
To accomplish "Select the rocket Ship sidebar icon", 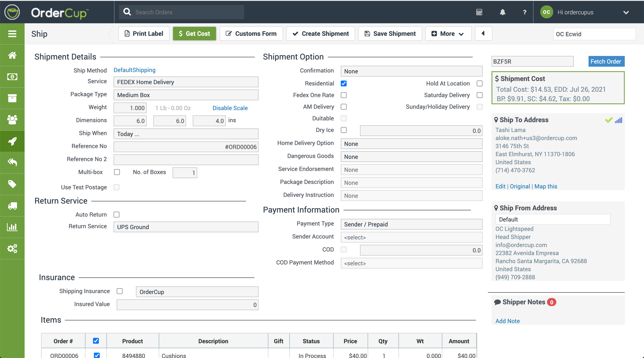I will click(12, 141).
